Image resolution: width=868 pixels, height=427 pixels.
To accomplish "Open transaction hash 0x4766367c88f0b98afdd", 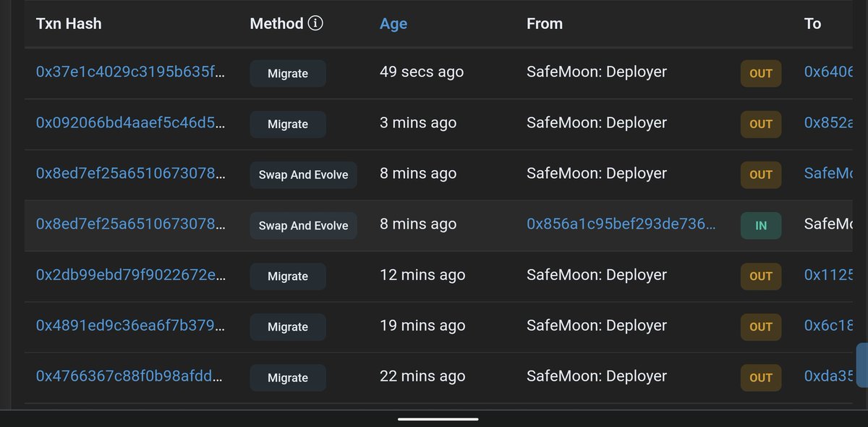I will tap(131, 376).
